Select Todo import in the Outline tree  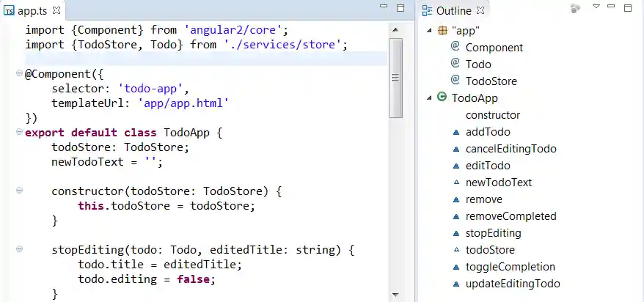click(478, 65)
